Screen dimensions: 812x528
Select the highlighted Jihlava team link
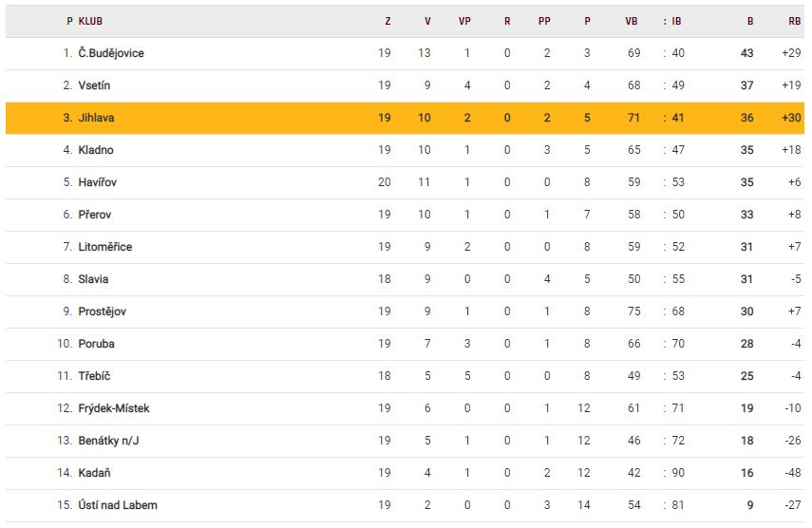97,118
